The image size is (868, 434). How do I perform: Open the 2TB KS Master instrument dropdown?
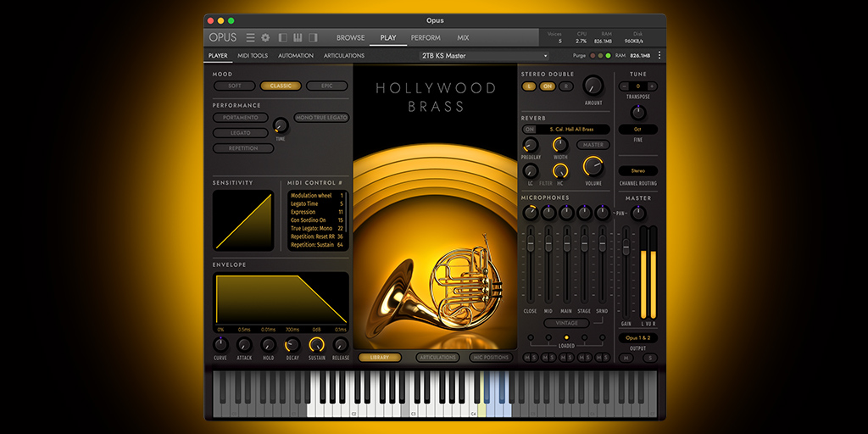tap(484, 56)
